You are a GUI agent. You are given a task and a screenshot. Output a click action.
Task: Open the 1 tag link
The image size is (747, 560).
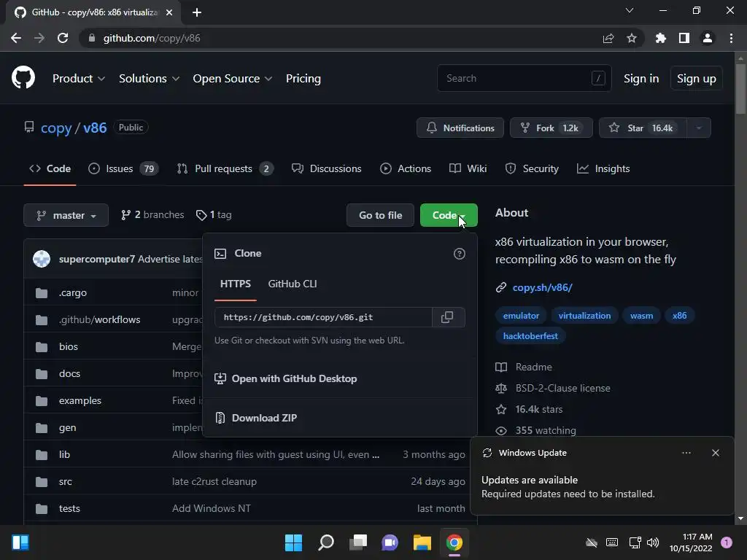(214, 215)
